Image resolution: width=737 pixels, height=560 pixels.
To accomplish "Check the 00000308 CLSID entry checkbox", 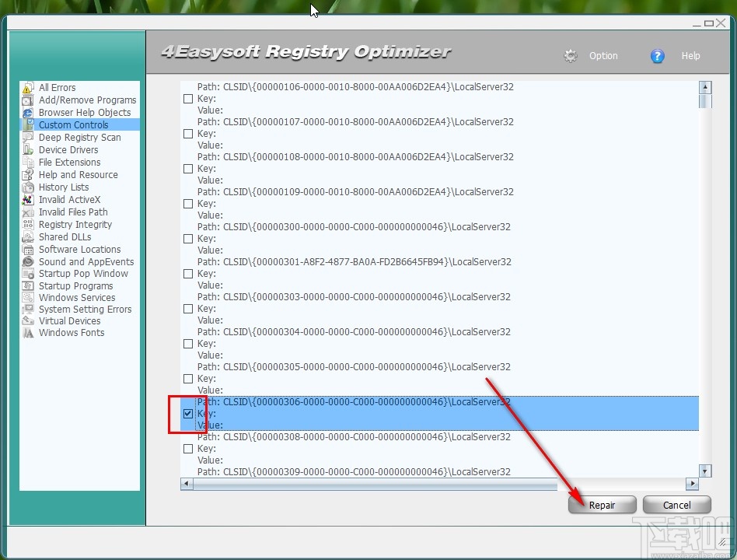I will [x=188, y=449].
